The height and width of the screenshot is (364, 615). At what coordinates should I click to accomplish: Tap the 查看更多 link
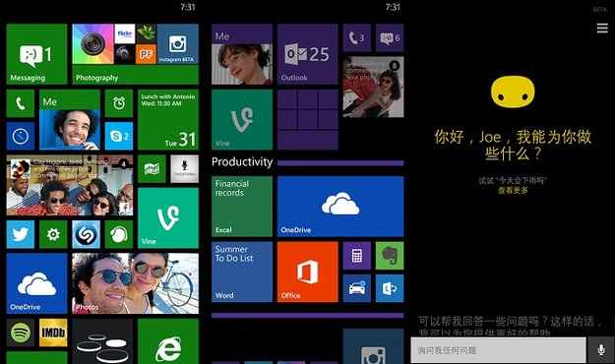pyautogui.click(x=513, y=190)
